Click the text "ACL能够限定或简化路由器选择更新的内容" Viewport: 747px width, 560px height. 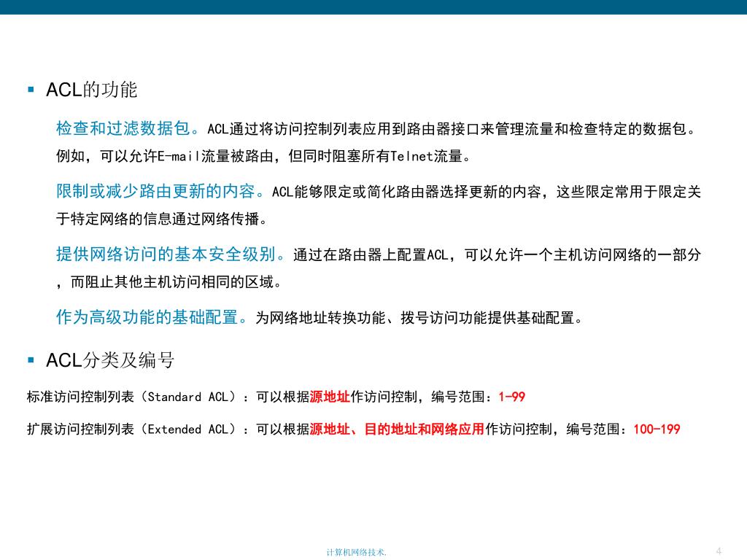point(407,192)
